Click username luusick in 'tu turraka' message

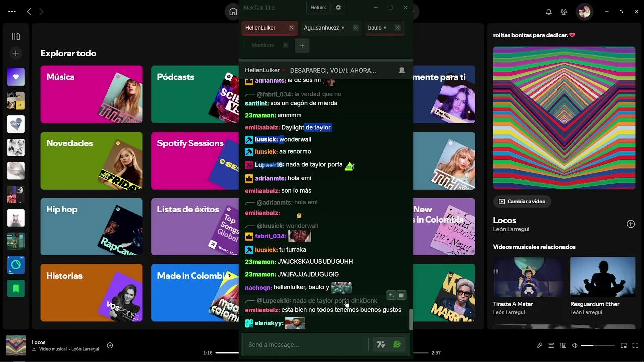pyautogui.click(x=266, y=250)
